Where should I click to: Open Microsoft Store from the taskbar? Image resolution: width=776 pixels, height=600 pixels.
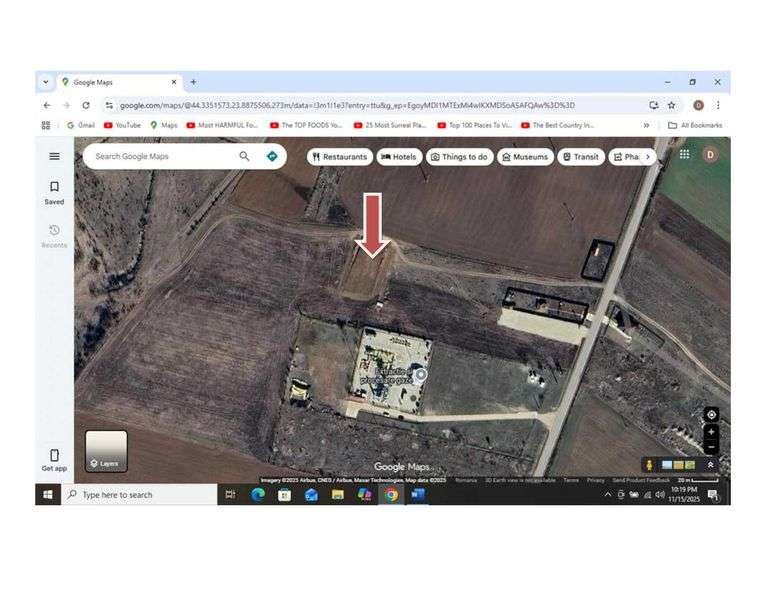[284, 495]
